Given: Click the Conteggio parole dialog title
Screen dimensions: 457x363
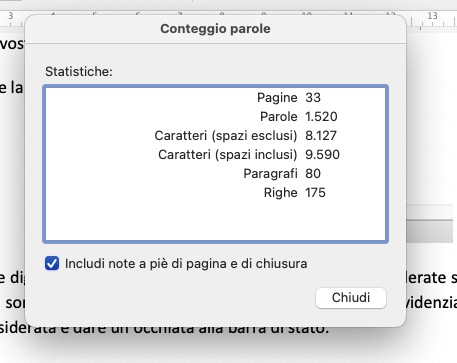Looking at the screenshot, I should pyautogui.click(x=215, y=29).
